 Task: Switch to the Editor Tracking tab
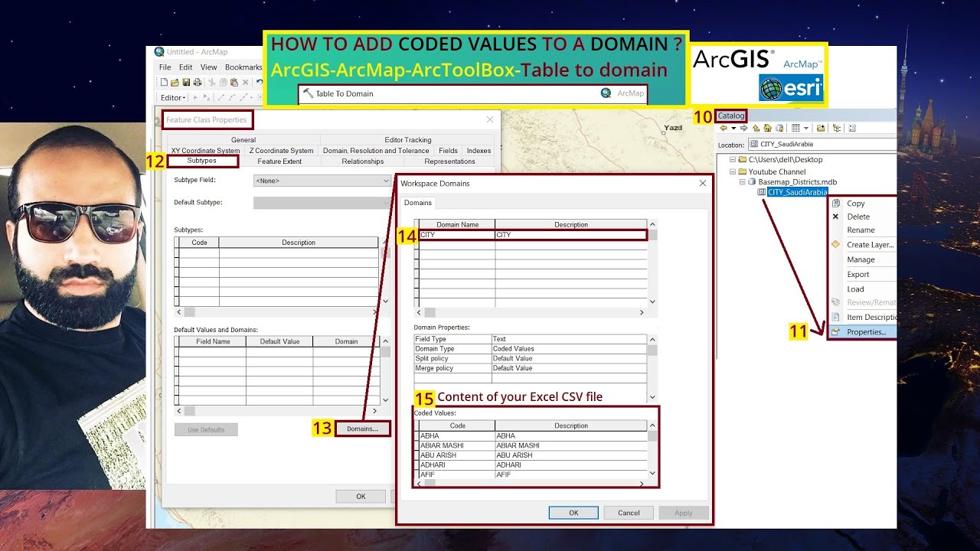tap(408, 140)
